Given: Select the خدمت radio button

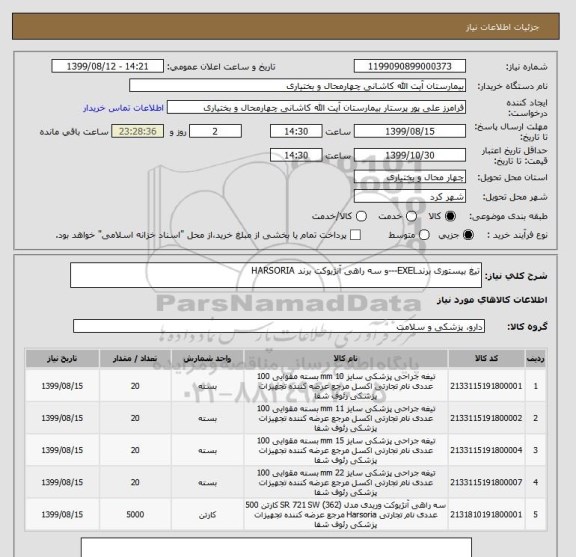Looking at the screenshot, I should point(411,216).
